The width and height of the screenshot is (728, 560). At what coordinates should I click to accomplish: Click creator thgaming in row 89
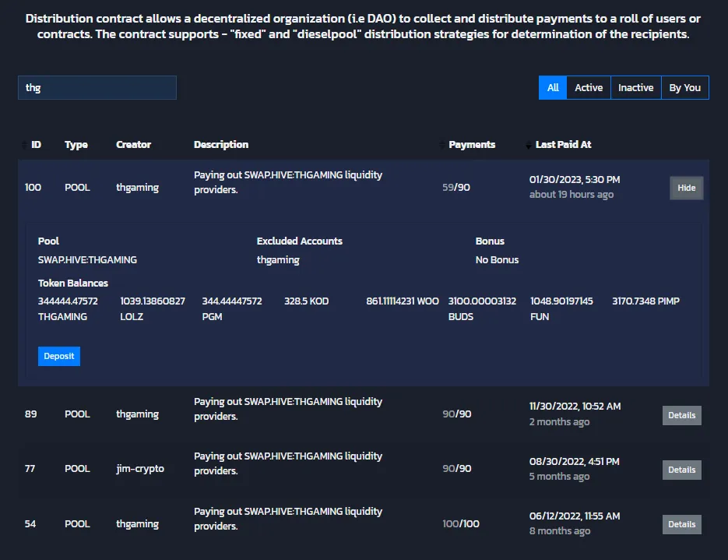pos(138,414)
